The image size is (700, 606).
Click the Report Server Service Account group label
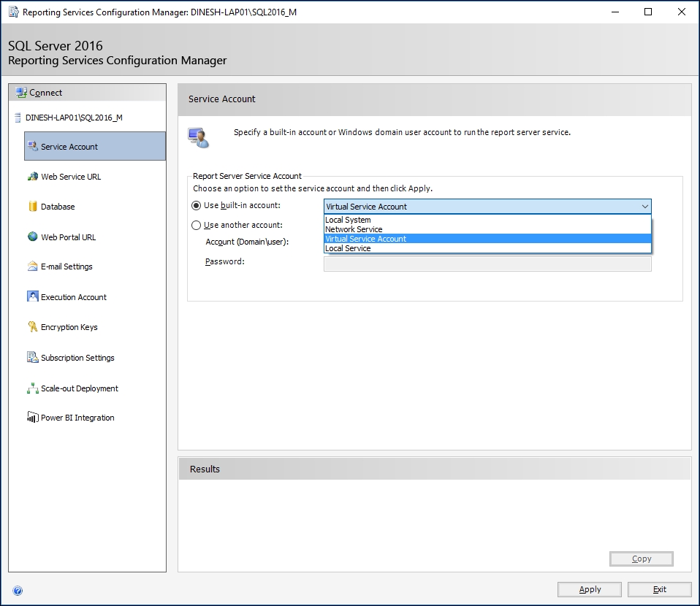tap(247, 176)
